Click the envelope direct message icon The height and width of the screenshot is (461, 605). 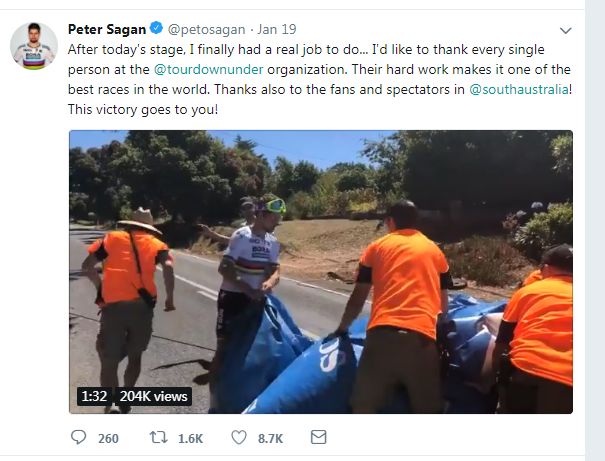[318, 437]
